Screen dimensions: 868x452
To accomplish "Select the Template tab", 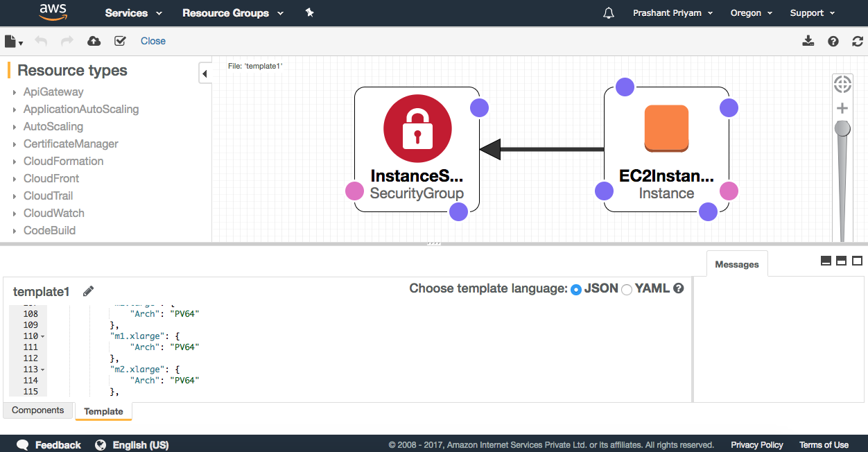I will pyautogui.click(x=103, y=411).
